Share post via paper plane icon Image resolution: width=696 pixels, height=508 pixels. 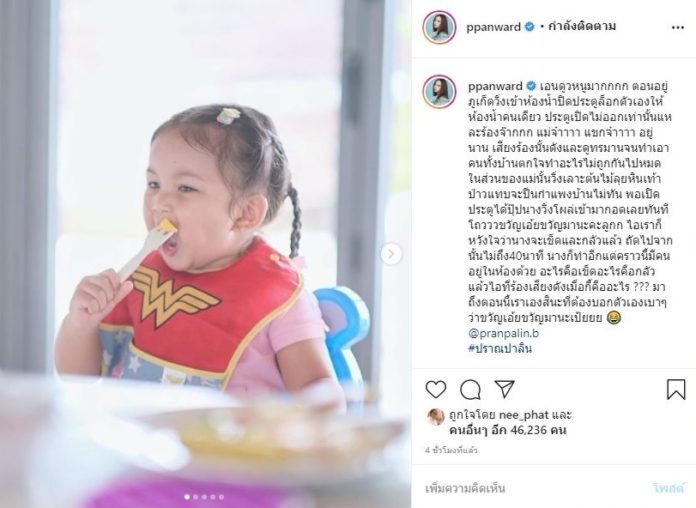(x=504, y=389)
